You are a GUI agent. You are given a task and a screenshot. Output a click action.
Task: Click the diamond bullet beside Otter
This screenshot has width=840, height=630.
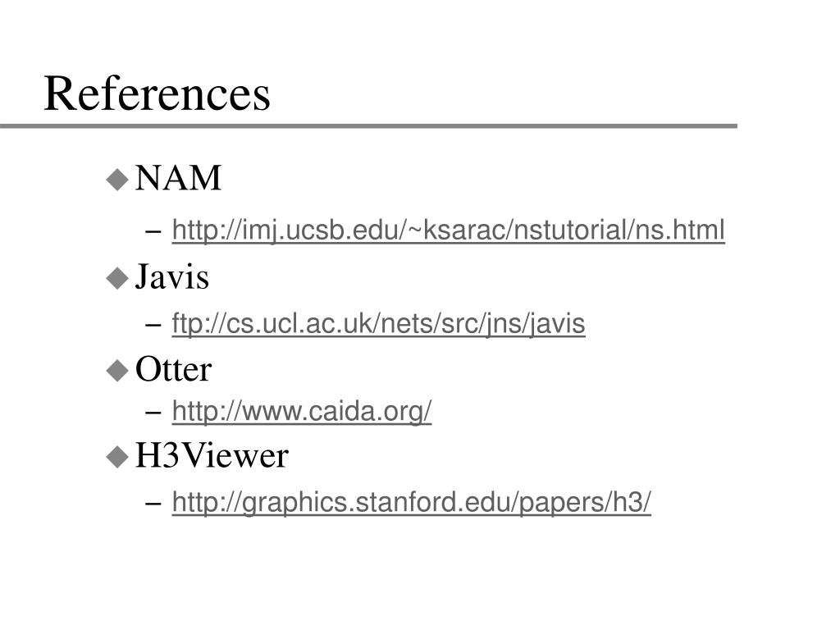pos(117,370)
